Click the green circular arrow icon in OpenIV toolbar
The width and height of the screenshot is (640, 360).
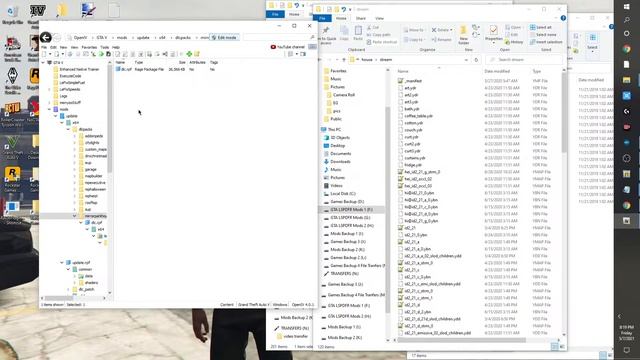click(101, 54)
